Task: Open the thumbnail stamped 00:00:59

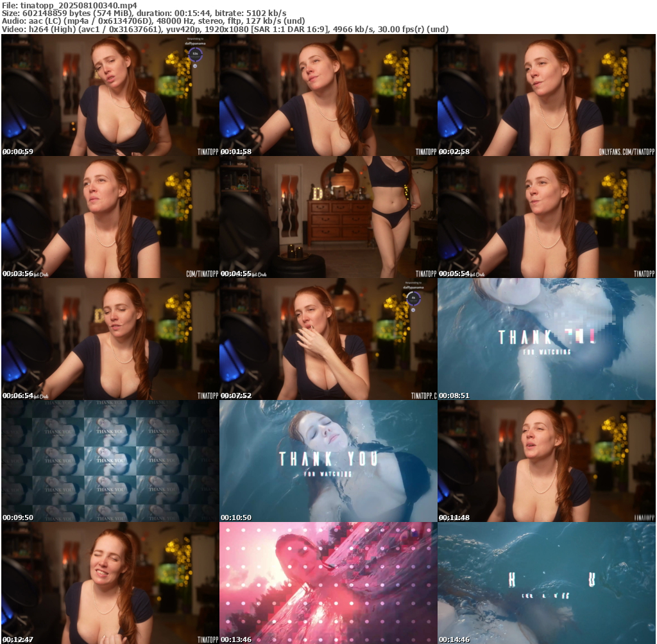Action: click(110, 95)
